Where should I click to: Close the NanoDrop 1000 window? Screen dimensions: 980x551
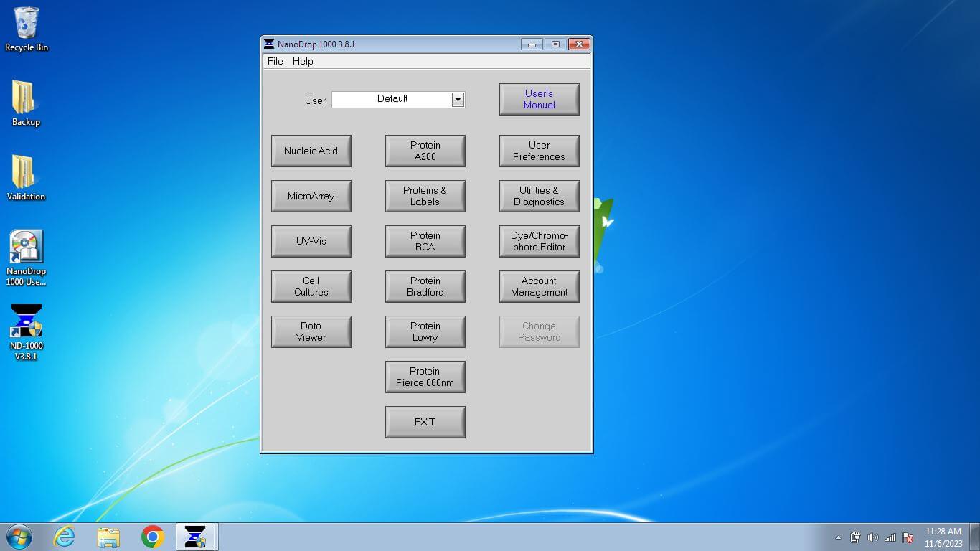click(x=579, y=44)
